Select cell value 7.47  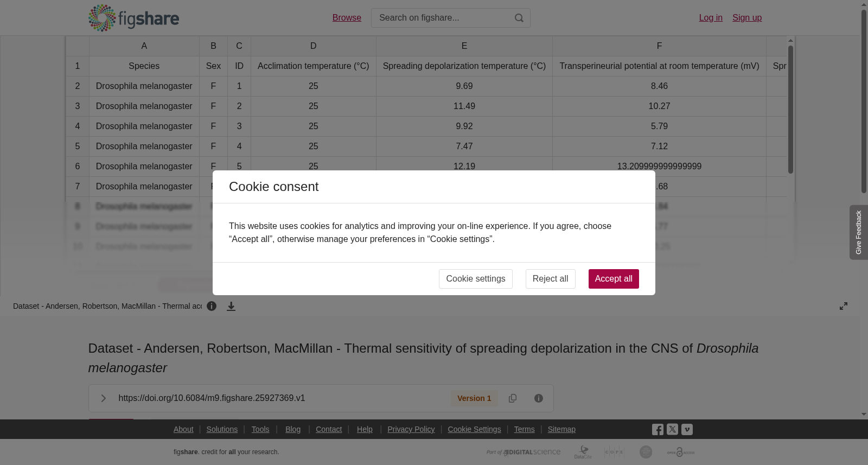(464, 146)
